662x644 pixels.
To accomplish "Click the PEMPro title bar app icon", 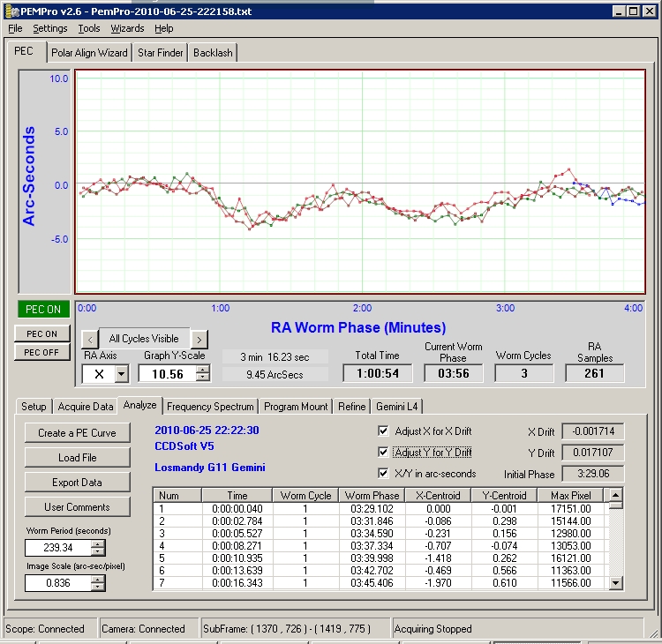I will [x=11, y=11].
